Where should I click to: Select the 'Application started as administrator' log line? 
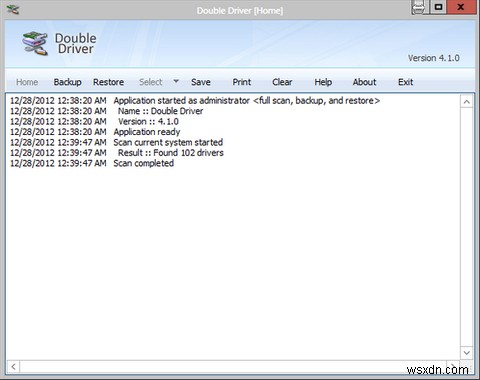click(195, 101)
